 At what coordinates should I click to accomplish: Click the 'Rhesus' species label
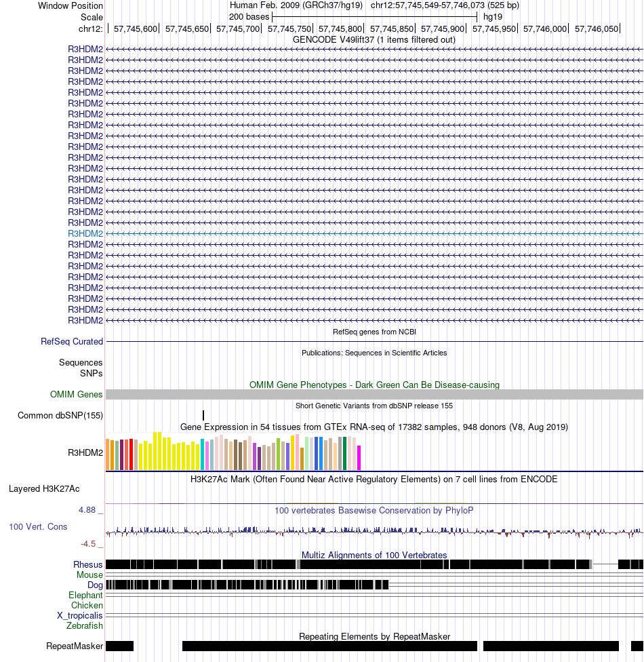click(x=87, y=565)
